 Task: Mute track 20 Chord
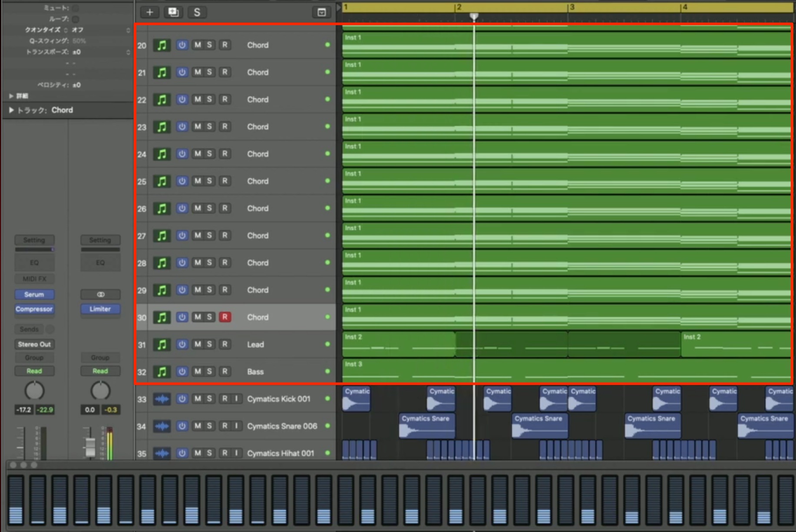pos(198,45)
